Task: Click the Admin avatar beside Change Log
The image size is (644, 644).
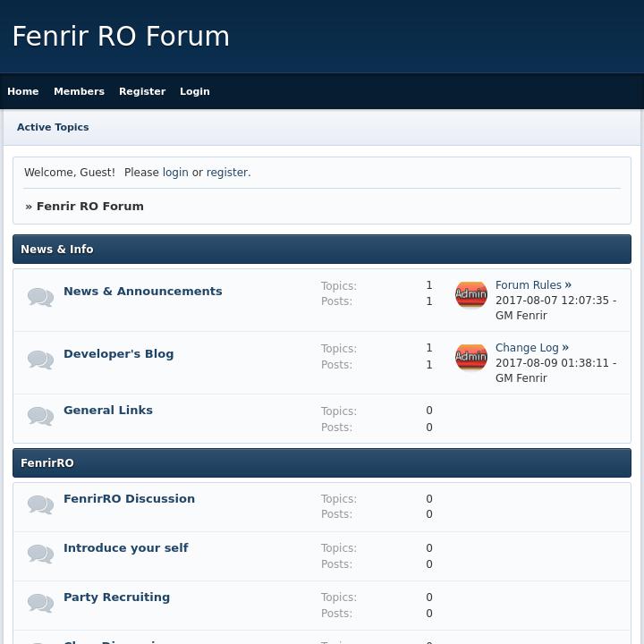Action: point(471,358)
